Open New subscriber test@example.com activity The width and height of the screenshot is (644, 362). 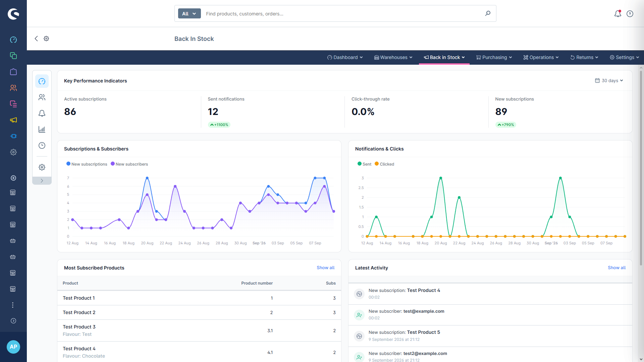pos(490,315)
